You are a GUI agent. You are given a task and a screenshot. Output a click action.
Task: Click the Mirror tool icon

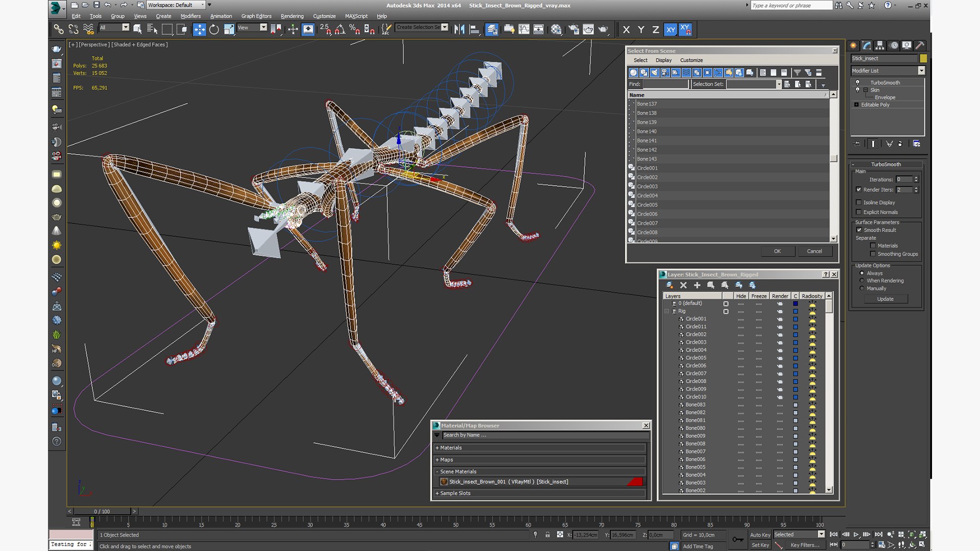(x=459, y=29)
